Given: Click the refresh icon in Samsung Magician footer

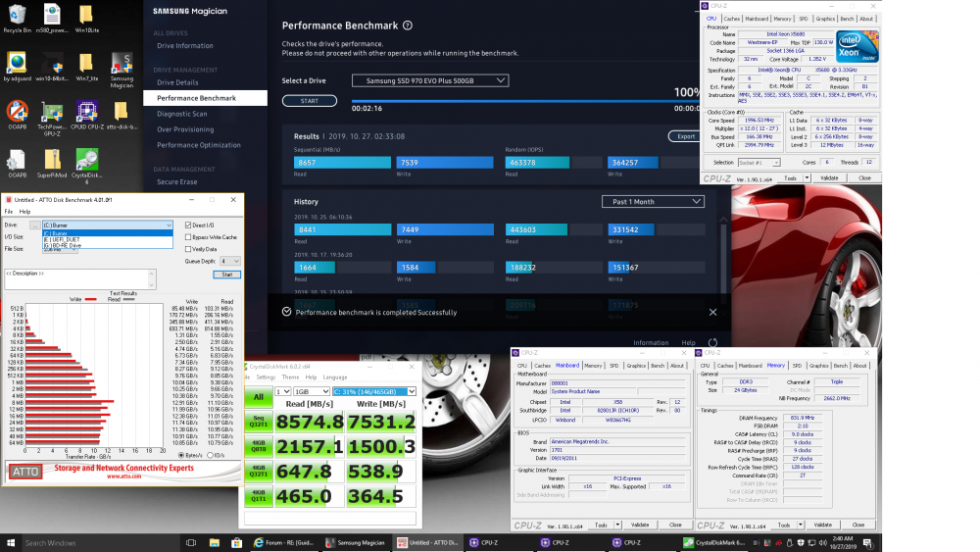Looking at the screenshot, I should tap(712, 342).
